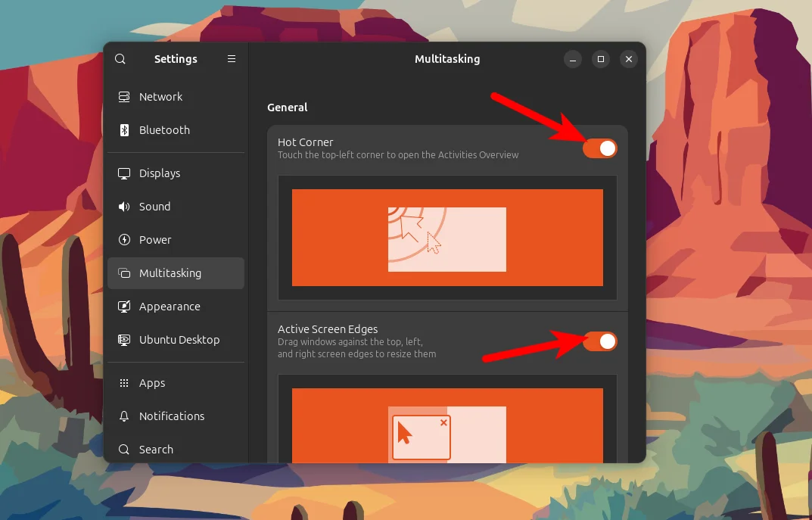Screen dimensions: 812x520
Task: Click the Hot Corner preview illustration
Action: tap(447, 237)
